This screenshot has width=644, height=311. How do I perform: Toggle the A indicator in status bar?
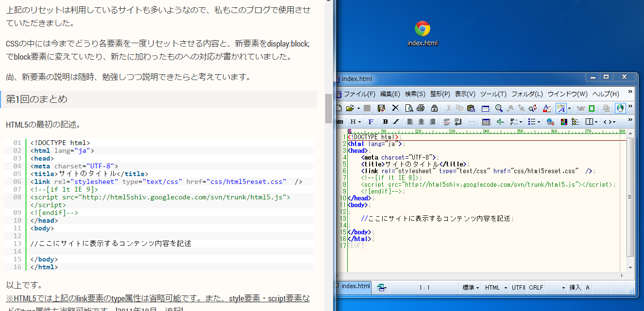[588, 288]
